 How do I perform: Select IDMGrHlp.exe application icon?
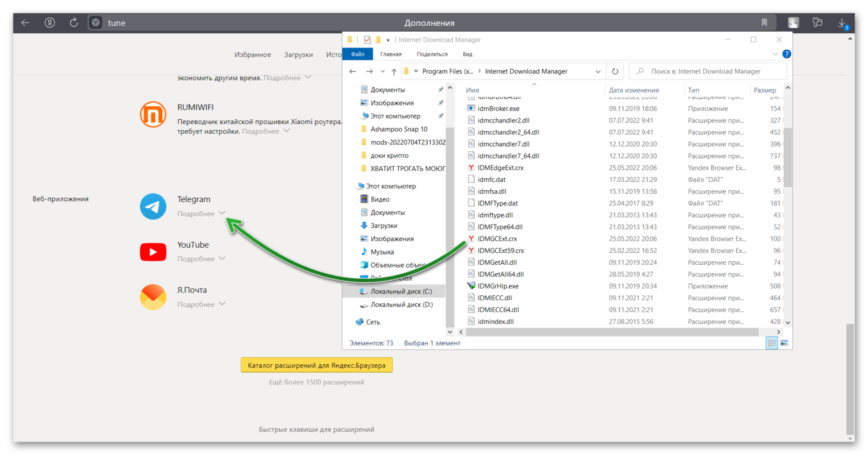pyautogui.click(x=471, y=286)
